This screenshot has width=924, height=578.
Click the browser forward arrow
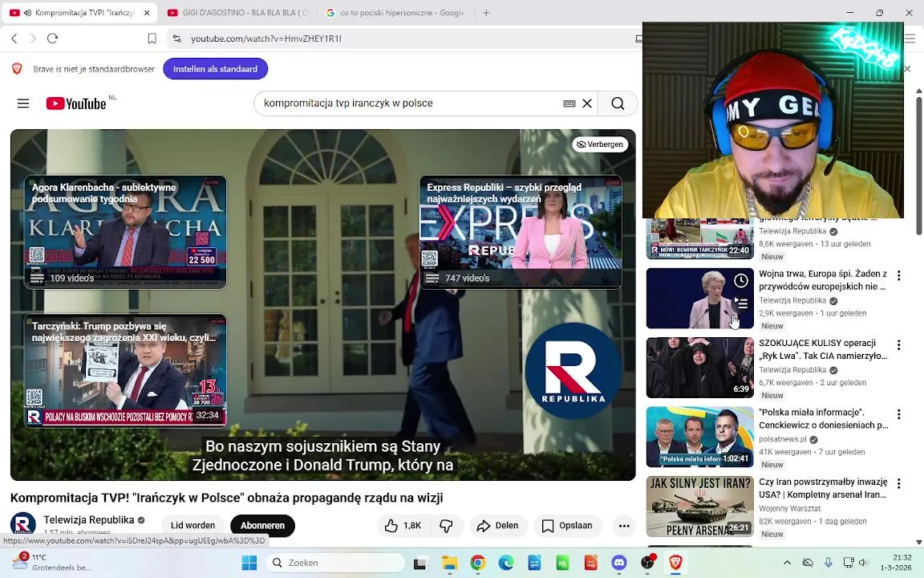click(33, 39)
